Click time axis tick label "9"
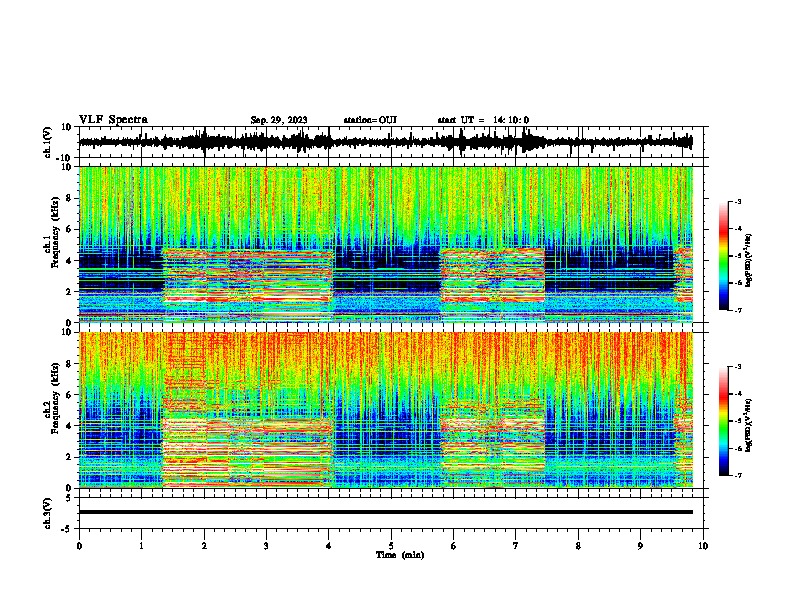The image size is (792, 612). 640,546
